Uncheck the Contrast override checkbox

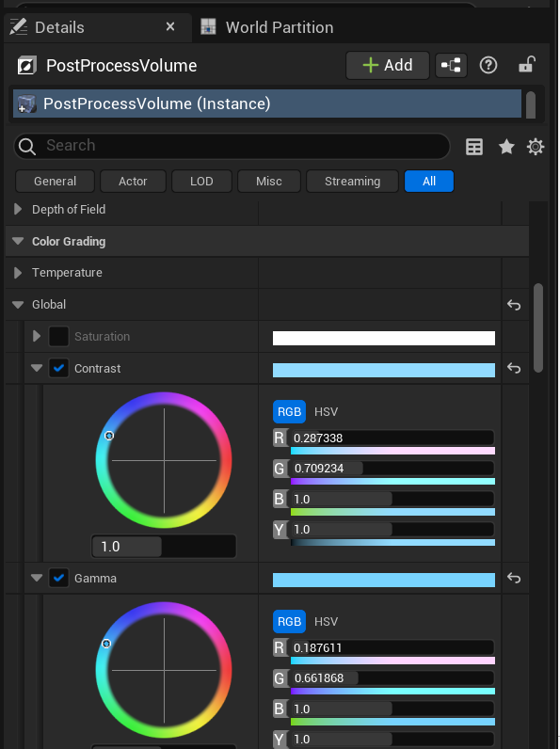pyautogui.click(x=58, y=368)
